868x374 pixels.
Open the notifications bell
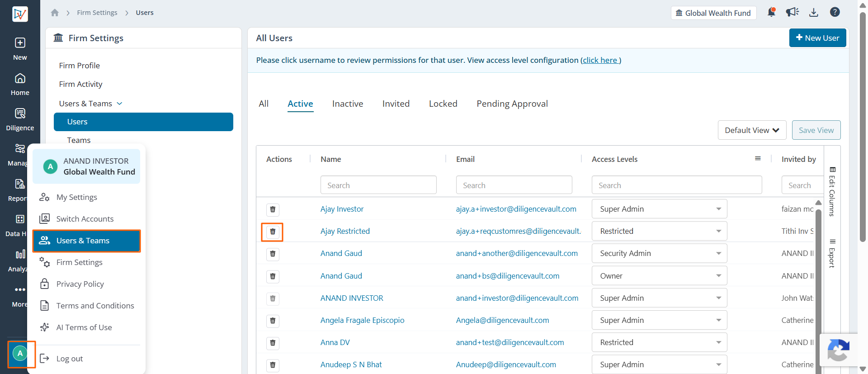tap(771, 12)
